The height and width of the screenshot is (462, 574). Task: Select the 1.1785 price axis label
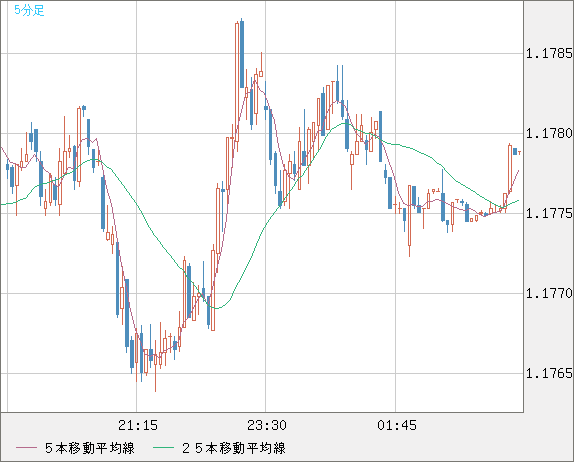pos(549,53)
